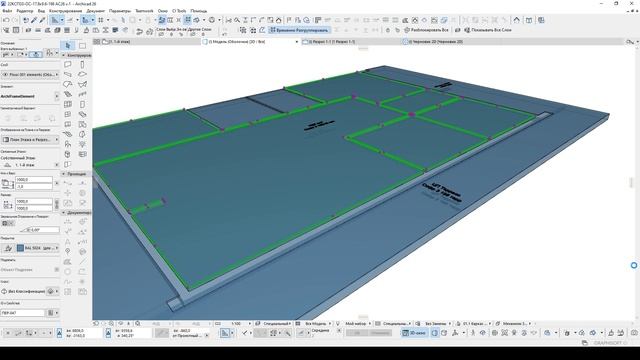
Task: Click the surface painter icon beside RAL 5024
Action: 8,248
